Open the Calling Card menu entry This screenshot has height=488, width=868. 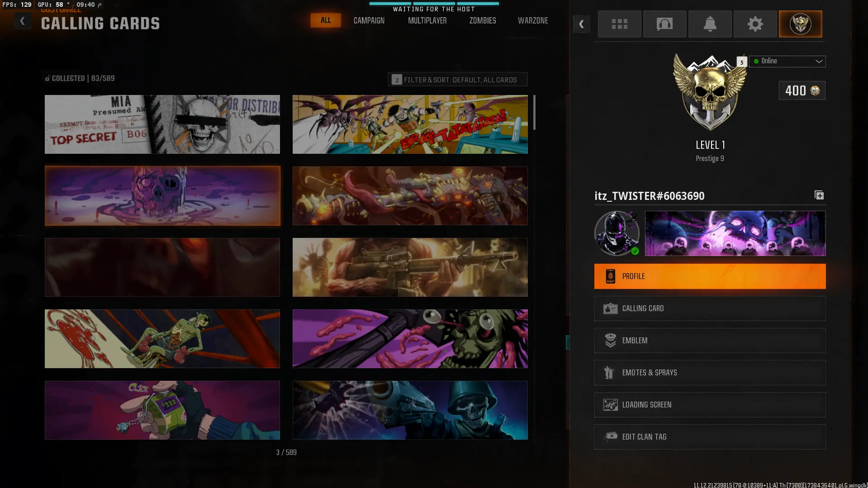[710, 308]
